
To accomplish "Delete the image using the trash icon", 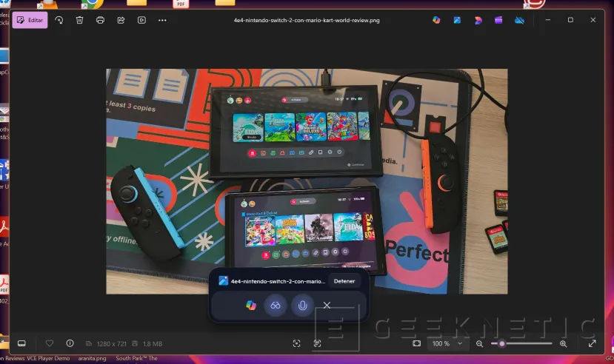I will tap(79, 20).
